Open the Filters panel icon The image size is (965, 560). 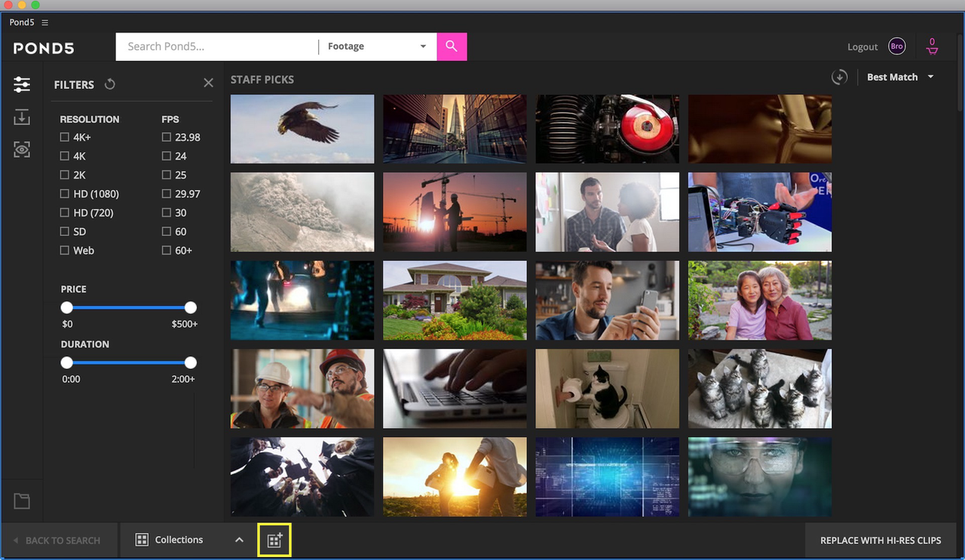(22, 84)
